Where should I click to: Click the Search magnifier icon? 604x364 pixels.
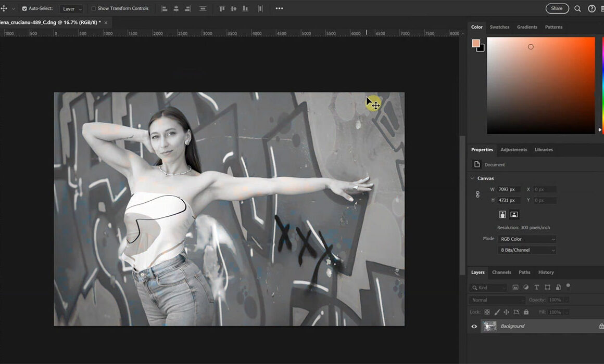click(577, 8)
